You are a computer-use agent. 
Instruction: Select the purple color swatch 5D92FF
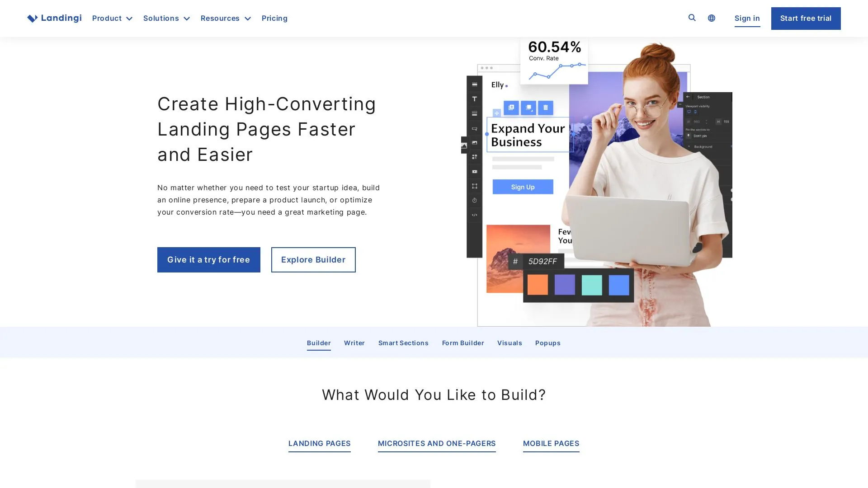[565, 284]
